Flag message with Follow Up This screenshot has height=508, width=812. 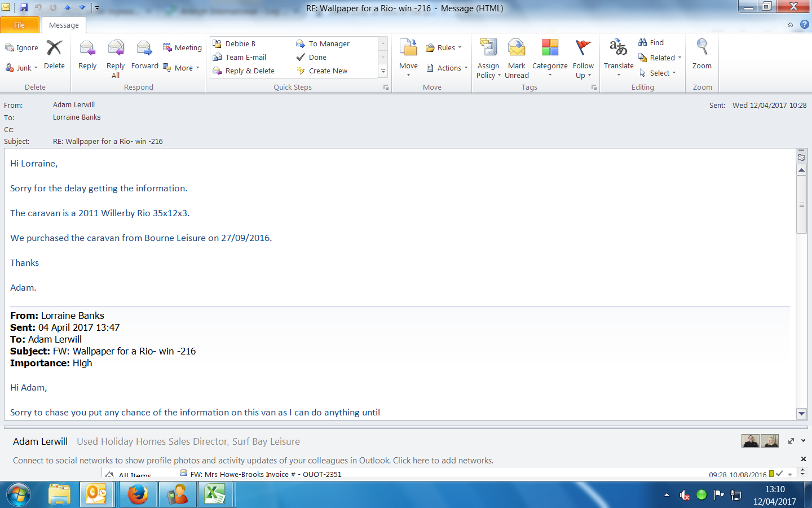(x=583, y=59)
